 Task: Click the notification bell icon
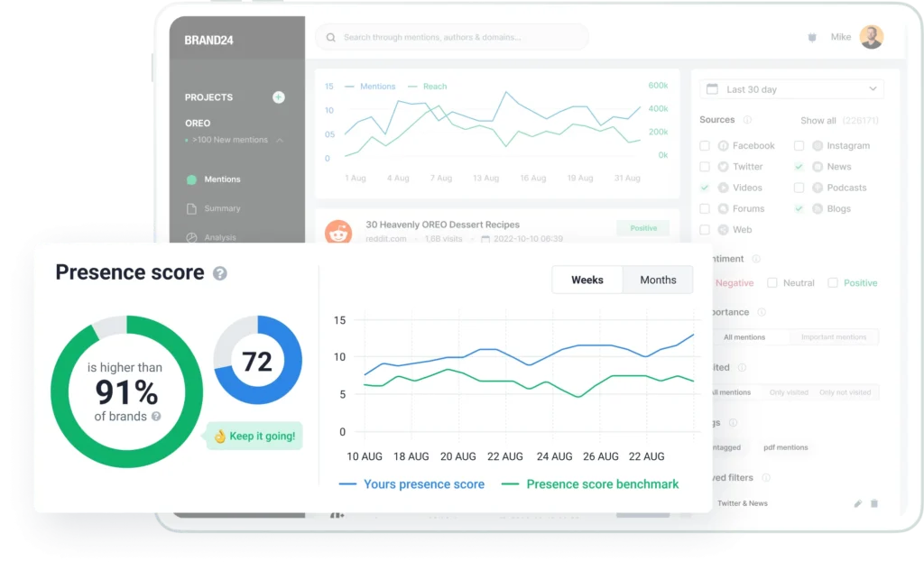point(812,38)
